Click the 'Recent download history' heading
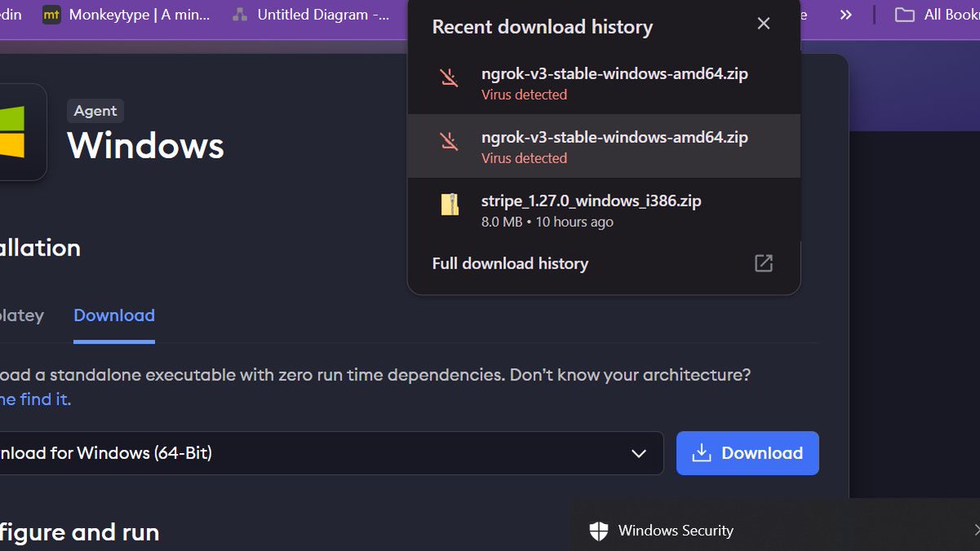This screenshot has height=551, width=980. [542, 27]
